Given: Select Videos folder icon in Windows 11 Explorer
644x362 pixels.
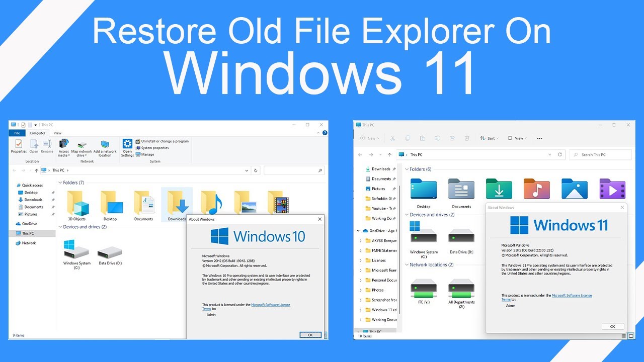Looking at the screenshot, I should 612,189.
